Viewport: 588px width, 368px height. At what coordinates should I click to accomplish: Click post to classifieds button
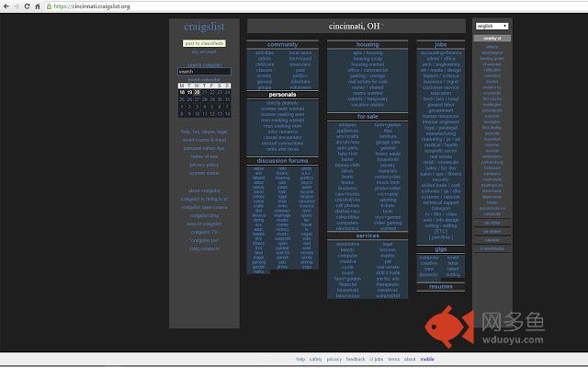point(204,43)
